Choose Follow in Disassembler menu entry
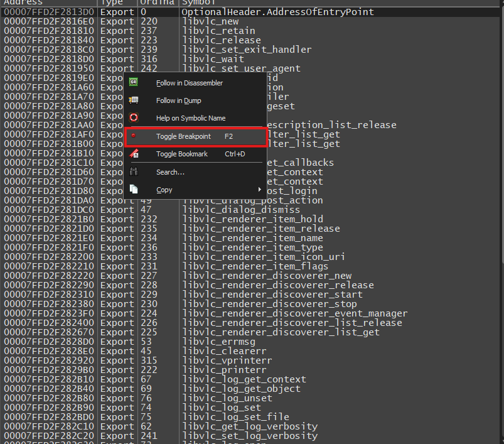This screenshot has height=444, width=504. (195, 83)
